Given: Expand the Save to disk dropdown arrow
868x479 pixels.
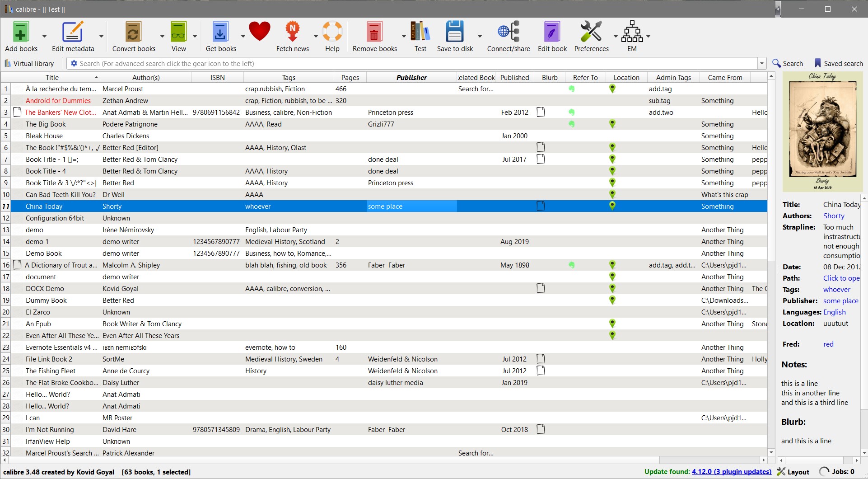Looking at the screenshot, I should (x=480, y=36).
